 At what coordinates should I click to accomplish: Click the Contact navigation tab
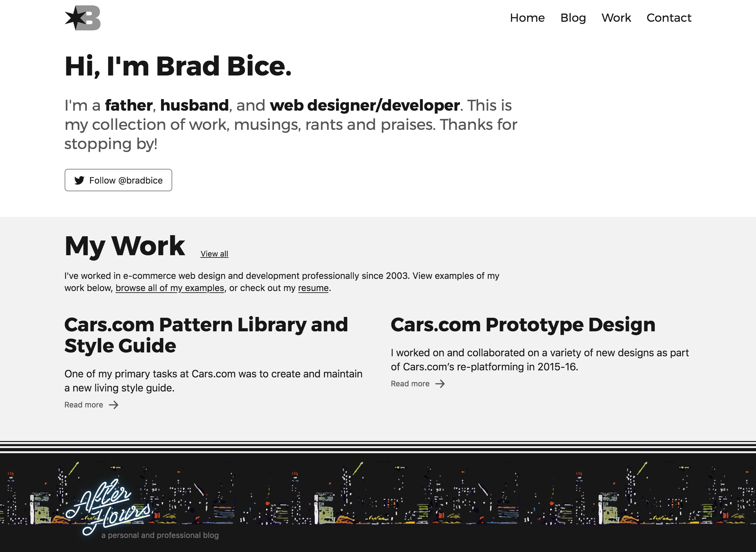(x=669, y=18)
